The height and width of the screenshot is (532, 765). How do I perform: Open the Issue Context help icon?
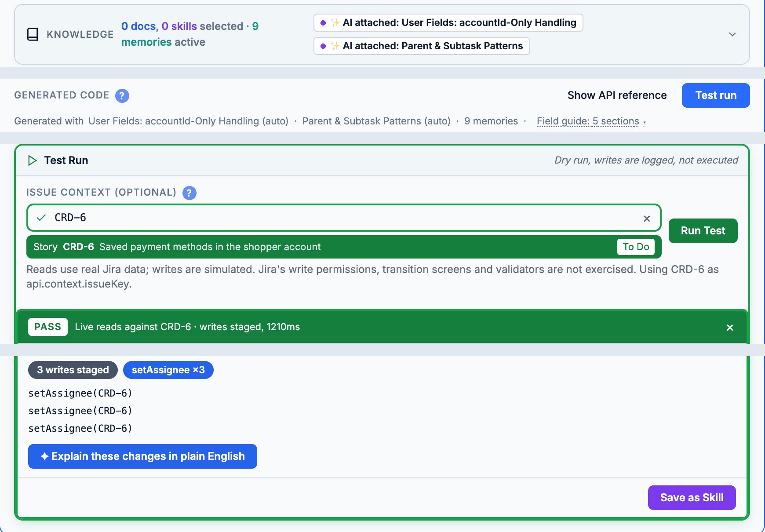(189, 193)
